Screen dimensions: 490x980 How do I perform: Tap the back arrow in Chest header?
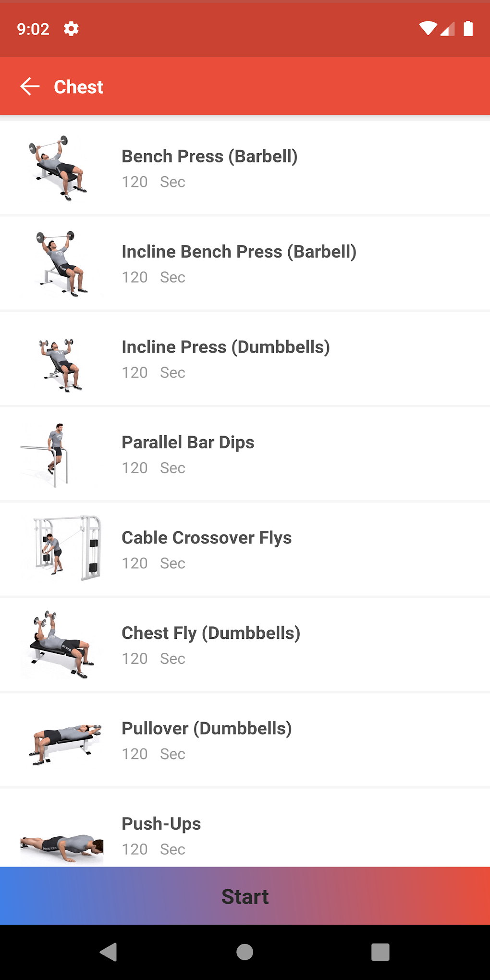point(30,86)
